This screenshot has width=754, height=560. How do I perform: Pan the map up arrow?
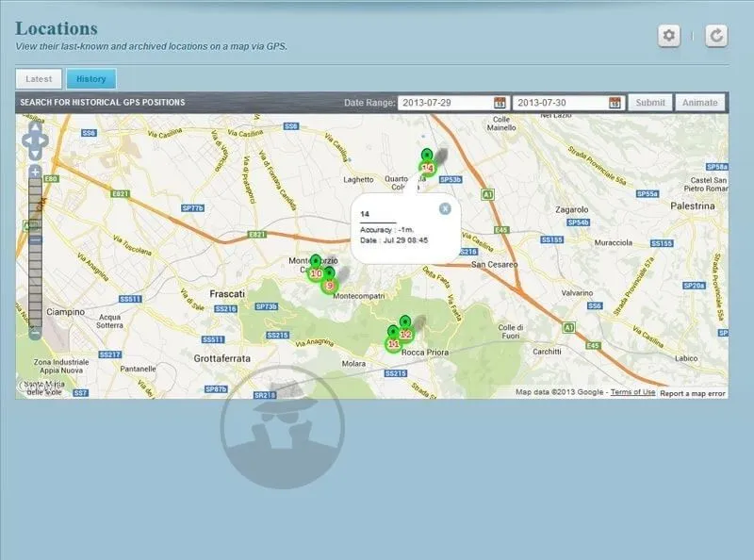coord(35,127)
